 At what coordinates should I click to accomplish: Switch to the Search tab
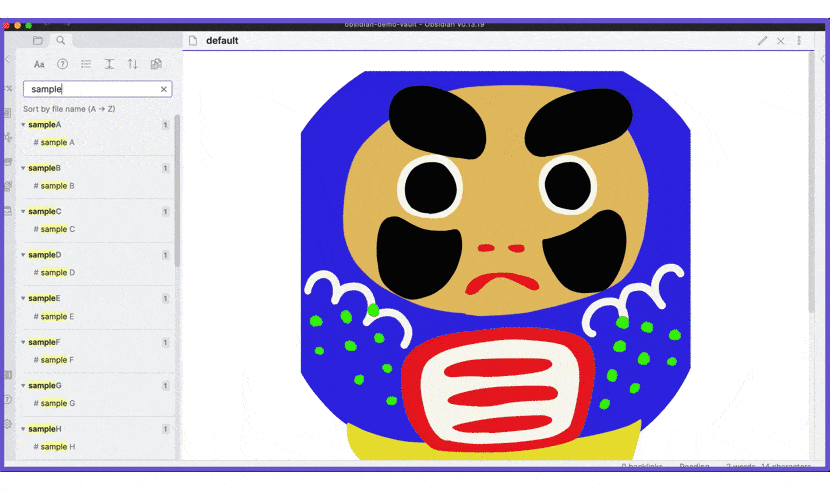point(61,40)
